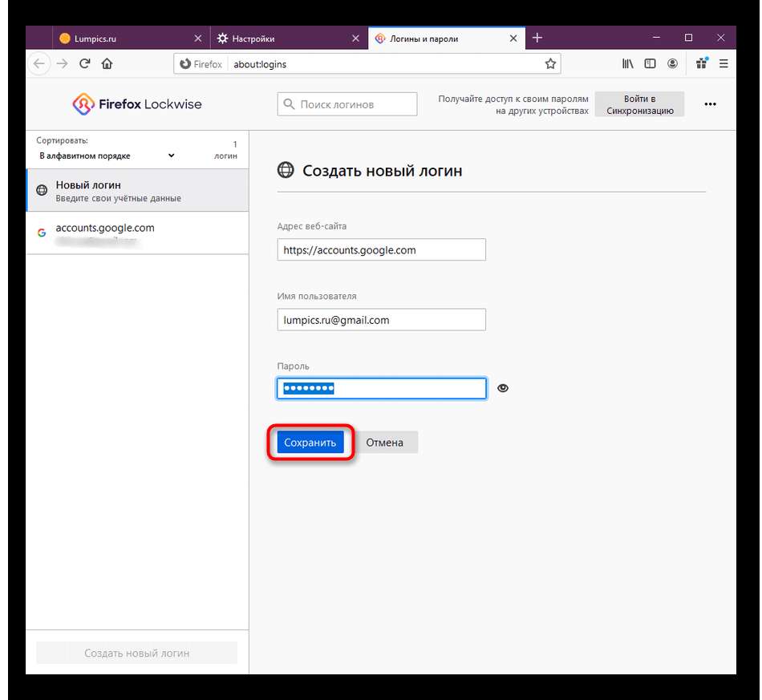Show the password with the eye icon

[503, 388]
